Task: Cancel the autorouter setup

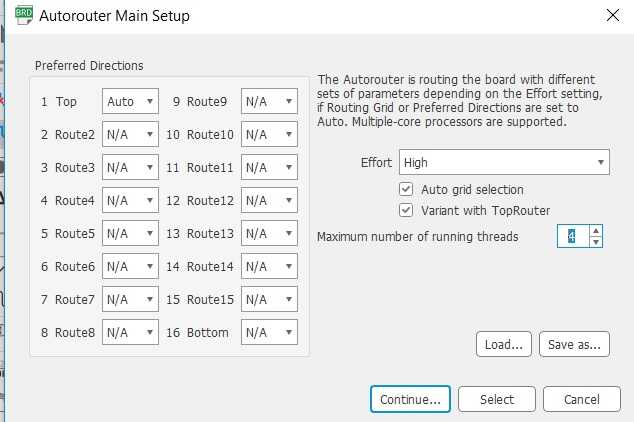Action: [581, 399]
